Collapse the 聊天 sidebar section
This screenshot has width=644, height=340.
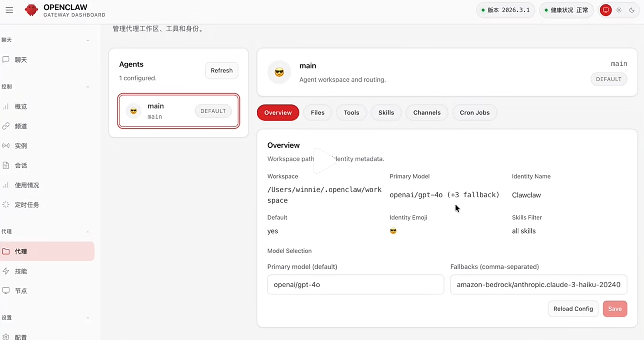[88, 40]
